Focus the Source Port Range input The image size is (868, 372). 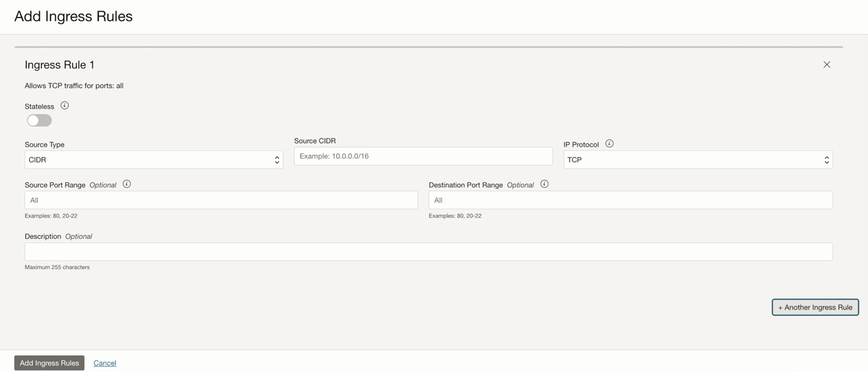pyautogui.click(x=221, y=200)
